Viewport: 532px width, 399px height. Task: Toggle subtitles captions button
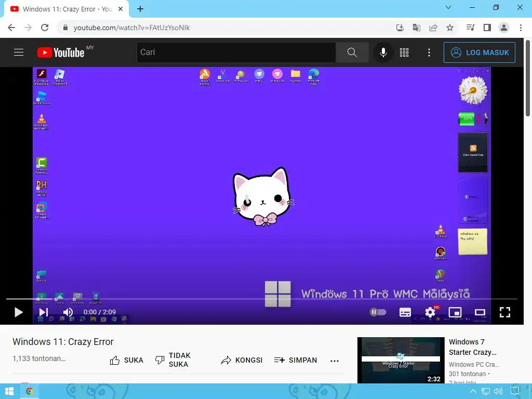click(x=405, y=312)
